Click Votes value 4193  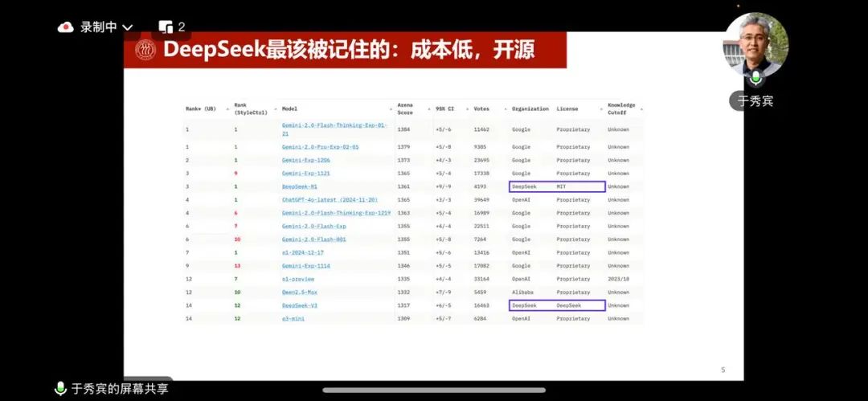[481, 186]
